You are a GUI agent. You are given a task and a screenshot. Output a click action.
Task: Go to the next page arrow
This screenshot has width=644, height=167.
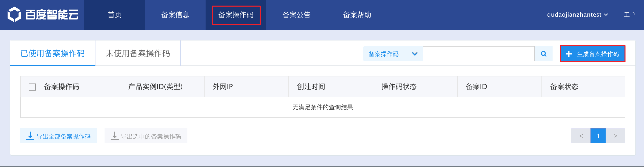pos(615,136)
